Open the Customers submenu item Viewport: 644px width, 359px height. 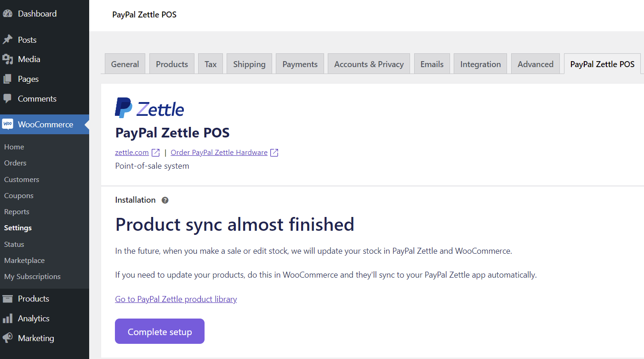click(x=22, y=180)
